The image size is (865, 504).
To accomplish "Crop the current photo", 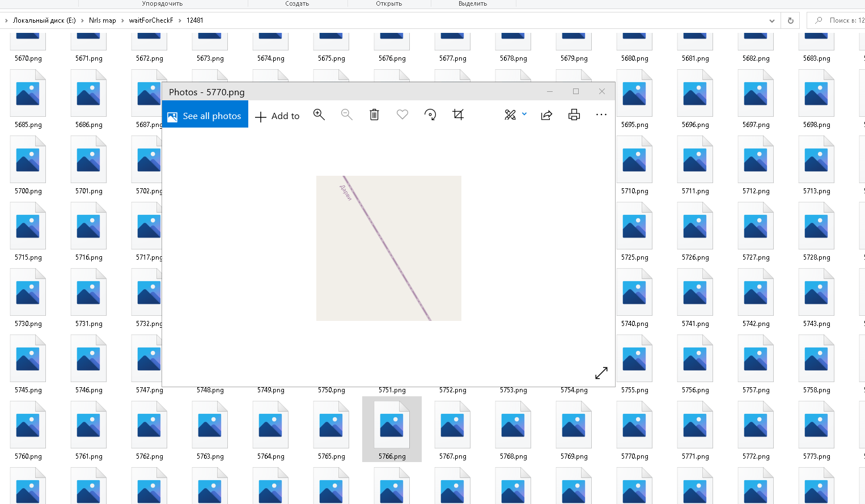I will (459, 115).
